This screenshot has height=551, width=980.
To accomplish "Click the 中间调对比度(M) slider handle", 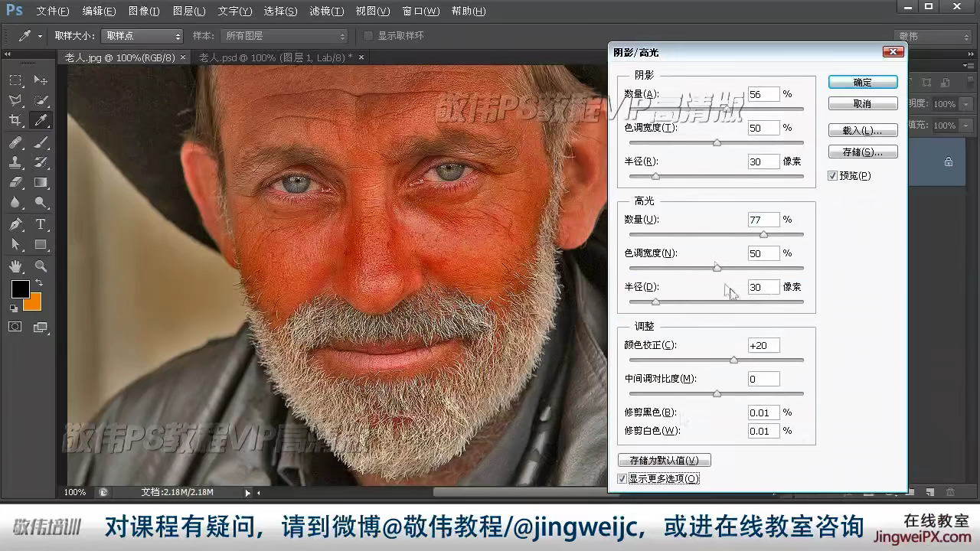I will (717, 393).
